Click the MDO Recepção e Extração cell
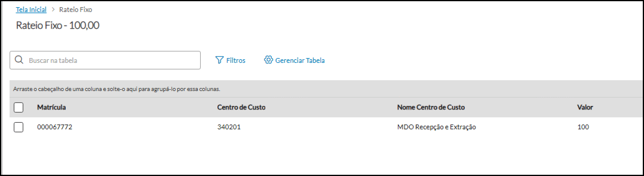Screen dimensions: 644x176 coord(436,127)
